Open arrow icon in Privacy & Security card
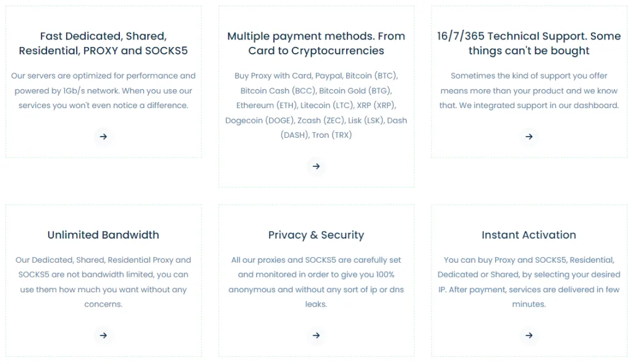The width and height of the screenshot is (633, 364). coord(316,336)
